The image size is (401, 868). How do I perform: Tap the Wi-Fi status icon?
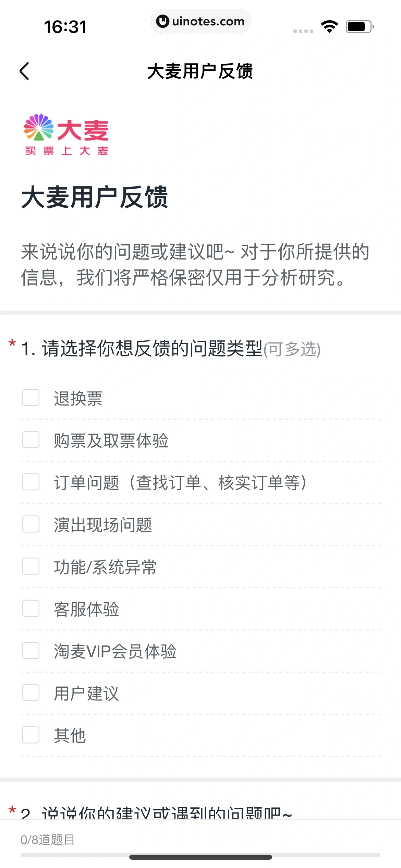point(329,26)
